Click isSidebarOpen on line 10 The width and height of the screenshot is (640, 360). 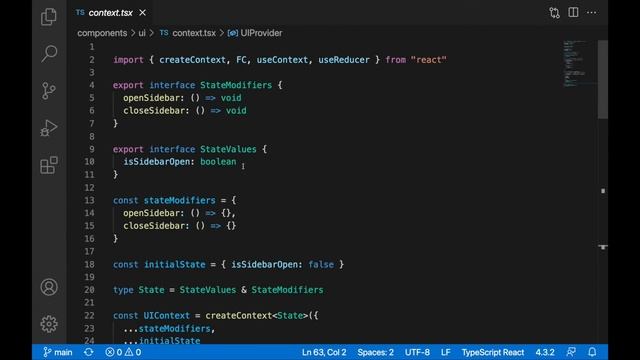pyautogui.click(x=157, y=162)
